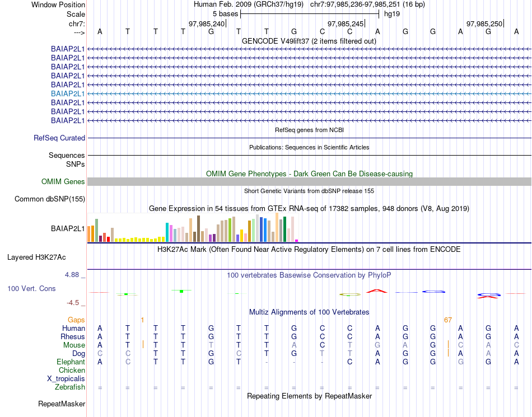Click the Dog species row label

tap(78, 354)
